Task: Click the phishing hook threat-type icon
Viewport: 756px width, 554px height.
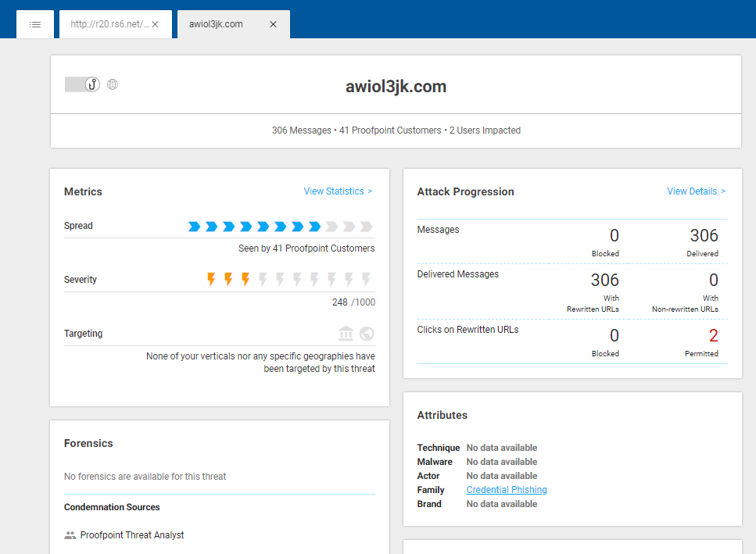Action: tap(91, 84)
